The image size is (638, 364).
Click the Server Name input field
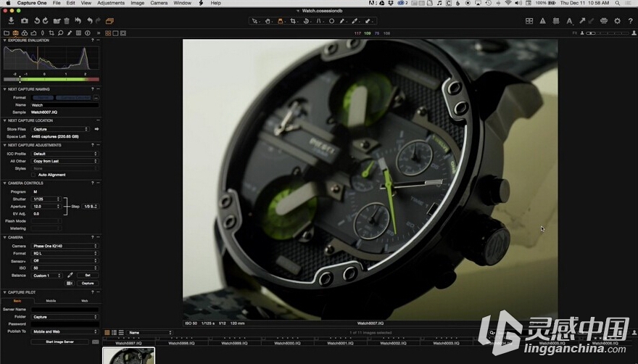(65, 310)
